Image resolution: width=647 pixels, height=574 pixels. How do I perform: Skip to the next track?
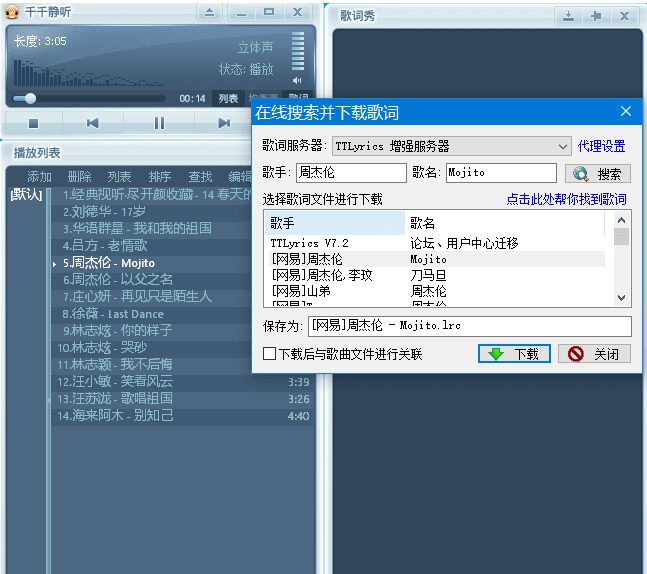point(224,123)
